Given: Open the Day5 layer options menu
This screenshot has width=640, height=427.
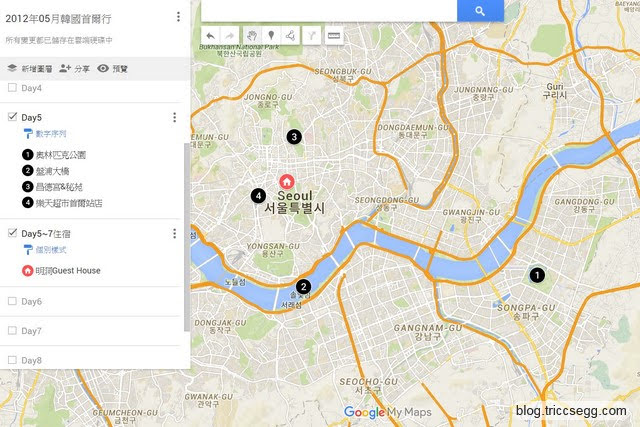Looking at the screenshot, I should click(175, 118).
